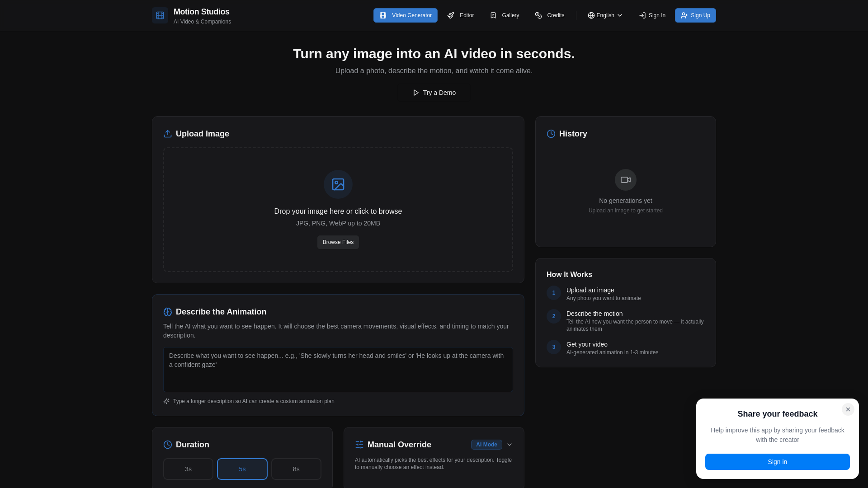Click the sparkle icon beside longer description hint
This screenshot has height=488, width=868.
click(166, 401)
